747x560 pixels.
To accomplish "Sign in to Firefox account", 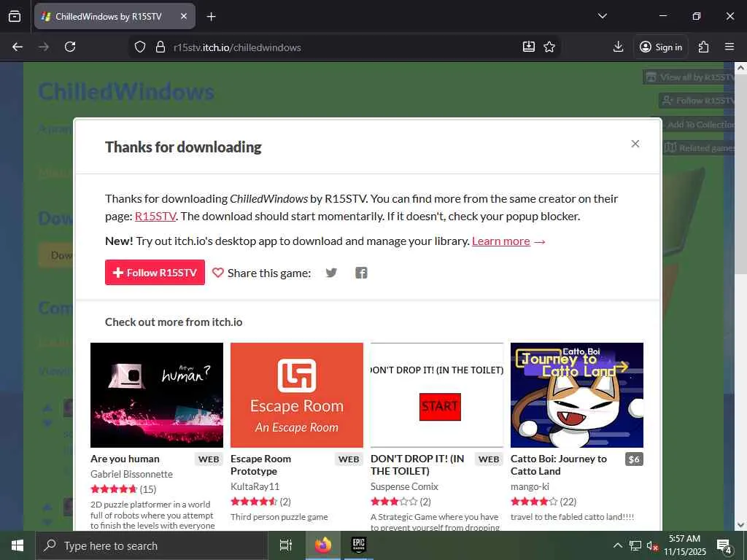I will point(661,47).
